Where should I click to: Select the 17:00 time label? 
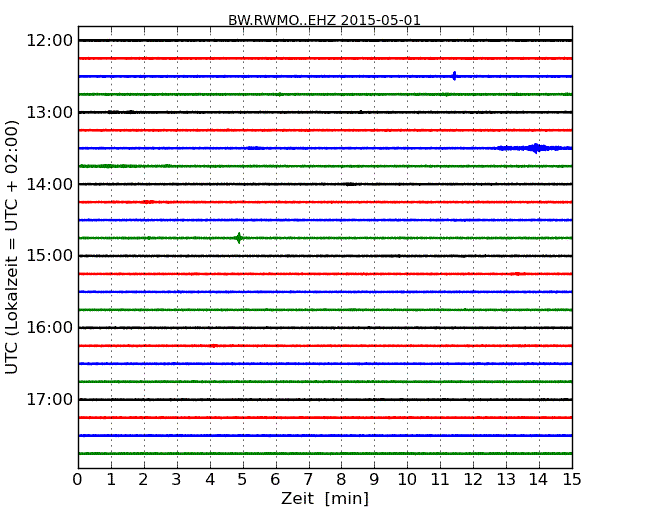[50, 399]
